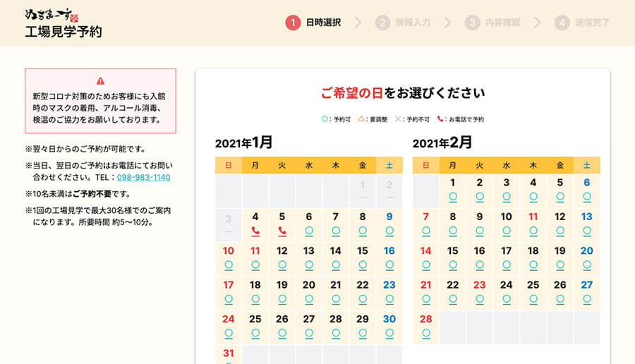Pick the circle icon under February 11
Viewport: 635px width, 364px height.
(x=533, y=231)
